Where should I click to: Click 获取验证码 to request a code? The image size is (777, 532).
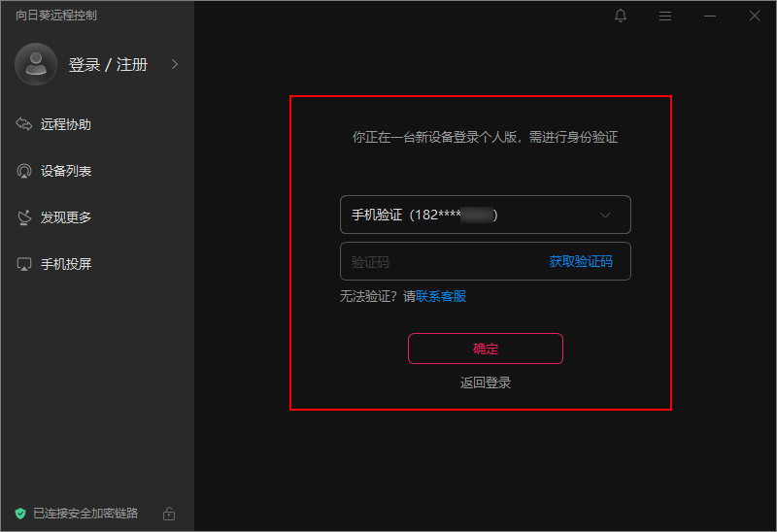581,262
